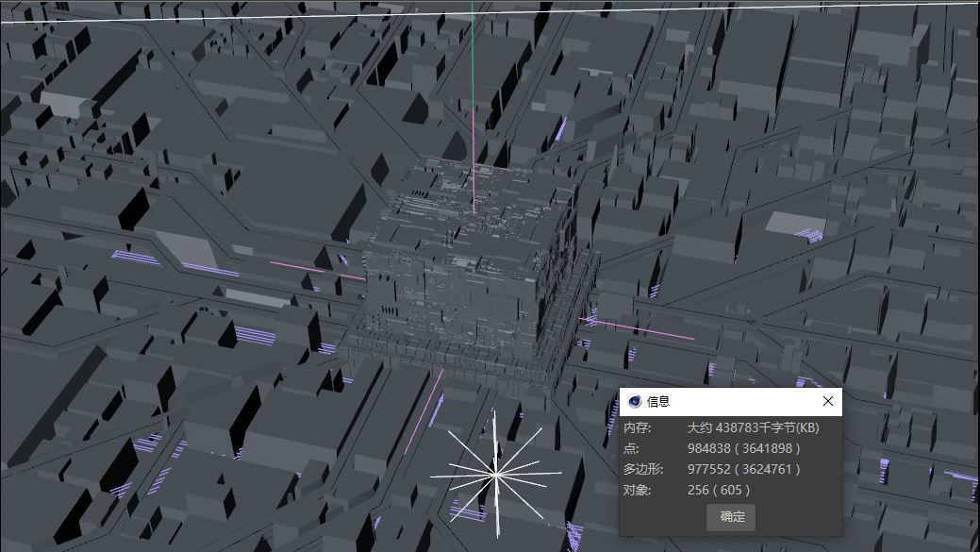The width and height of the screenshot is (980, 552).
Task: Select the polygon count 977552 ( 3624761 )
Action: 744,469
